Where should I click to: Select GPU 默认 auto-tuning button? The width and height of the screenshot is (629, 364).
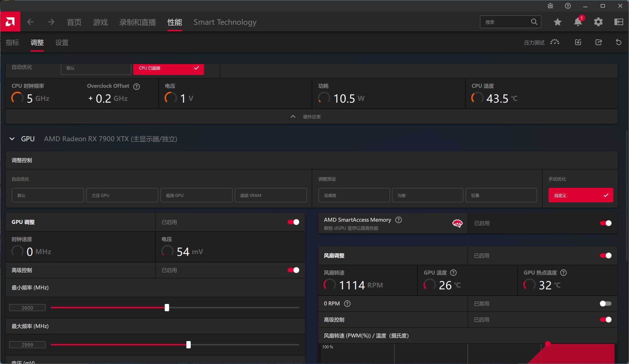48,195
